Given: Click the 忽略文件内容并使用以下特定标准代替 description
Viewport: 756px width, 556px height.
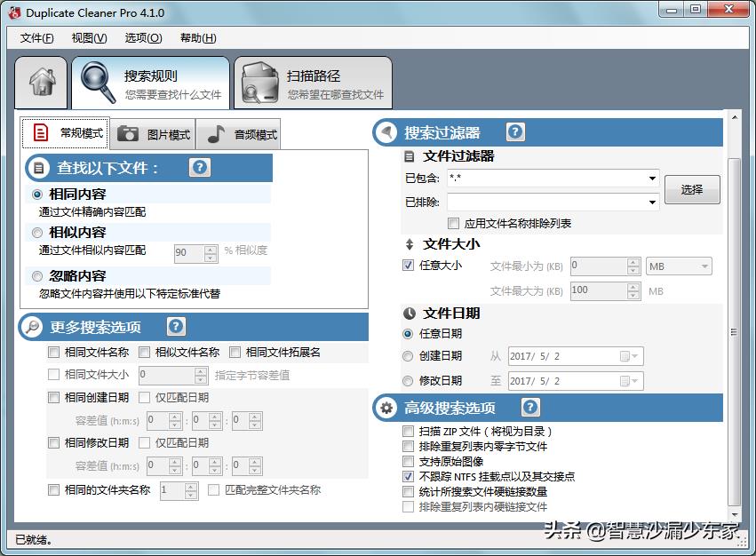Looking at the screenshot, I should point(129,294).
